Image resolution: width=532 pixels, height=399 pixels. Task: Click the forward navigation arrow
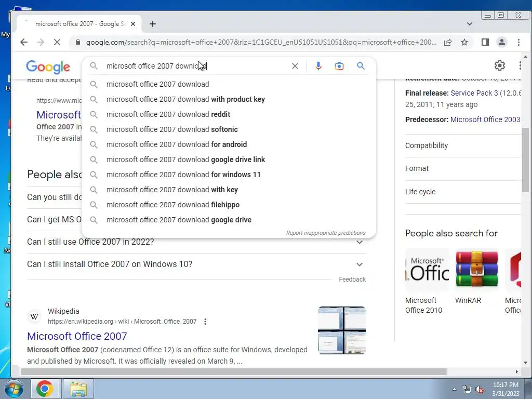(41, 42)
